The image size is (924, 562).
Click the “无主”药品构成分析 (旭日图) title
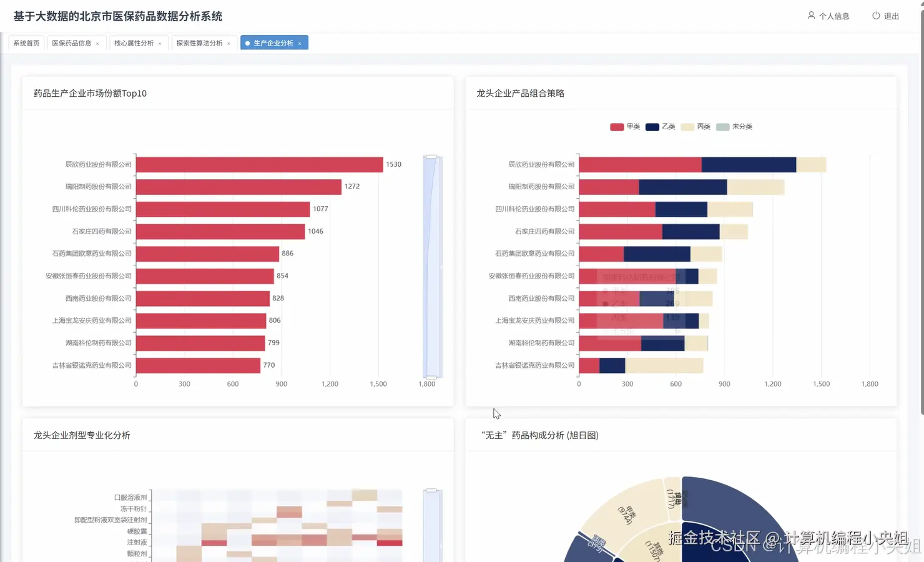(540, 435)
